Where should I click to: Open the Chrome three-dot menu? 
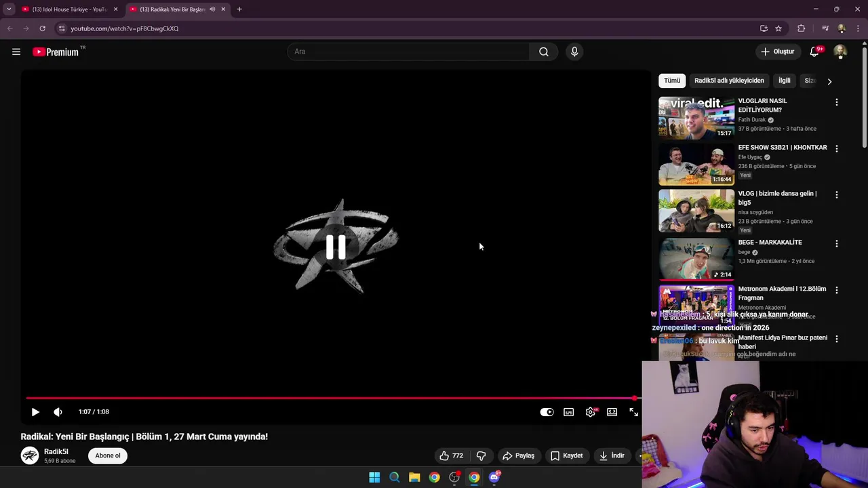tap(859, 28)
